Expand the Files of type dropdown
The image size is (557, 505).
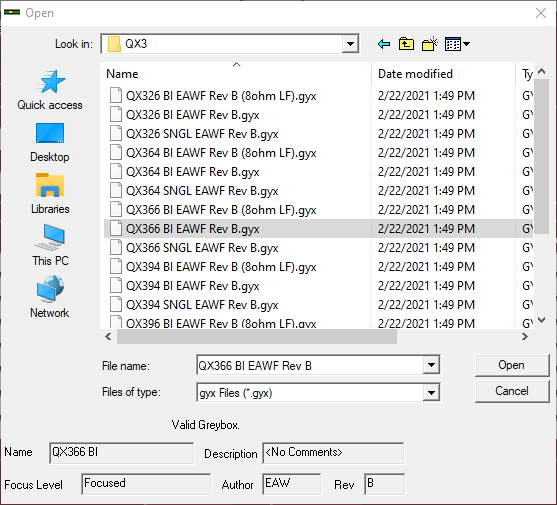click(431, 392)
